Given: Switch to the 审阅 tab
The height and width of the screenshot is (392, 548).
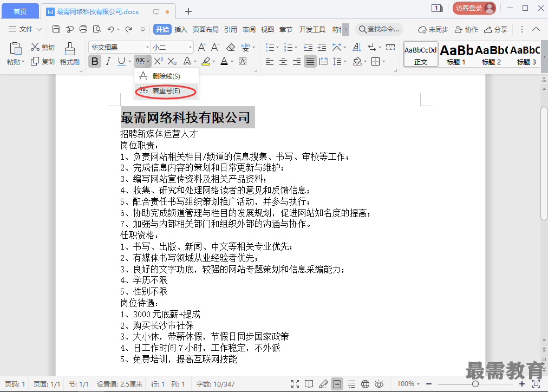Looking at the screenshot, I should click(x=249, y=29).
